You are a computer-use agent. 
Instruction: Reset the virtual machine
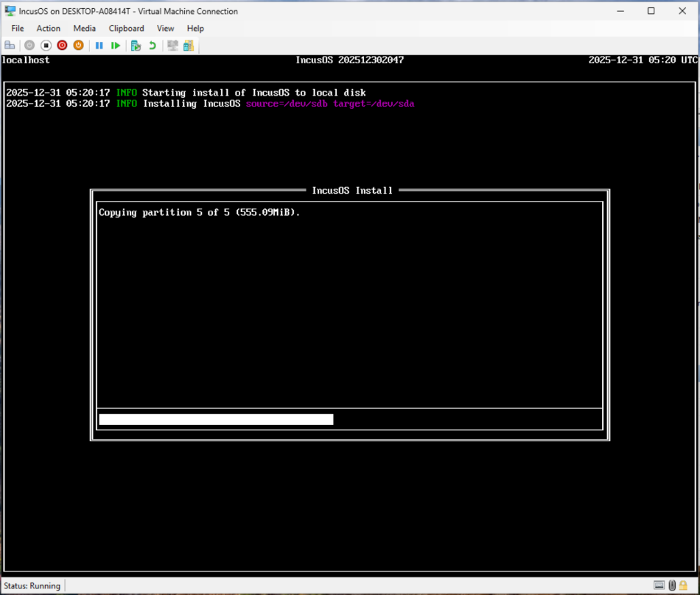[x=116, y=45]
